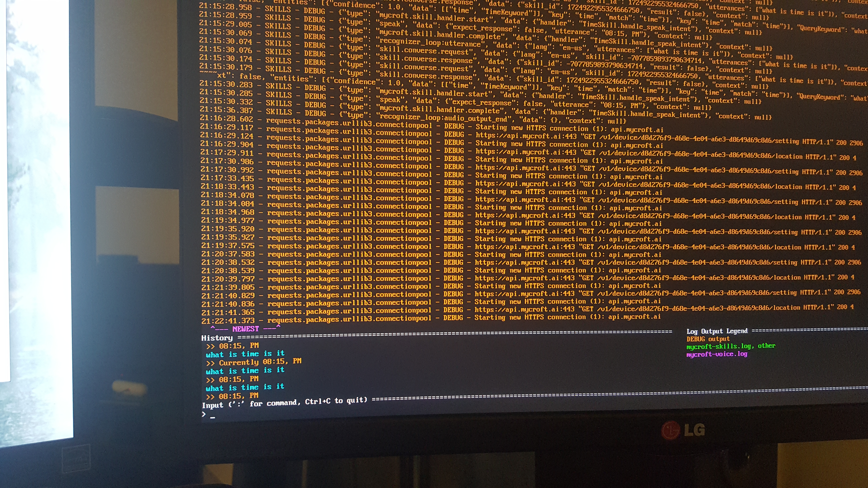Image resolution: width=868 pixels, height=488 pixels.
Task: Click the log timestamp 21:19:35.927
Action: tap(228, 237)
